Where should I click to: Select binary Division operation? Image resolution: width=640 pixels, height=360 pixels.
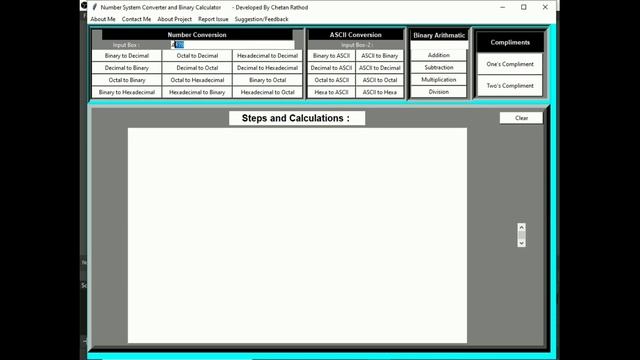coord(439,92)
